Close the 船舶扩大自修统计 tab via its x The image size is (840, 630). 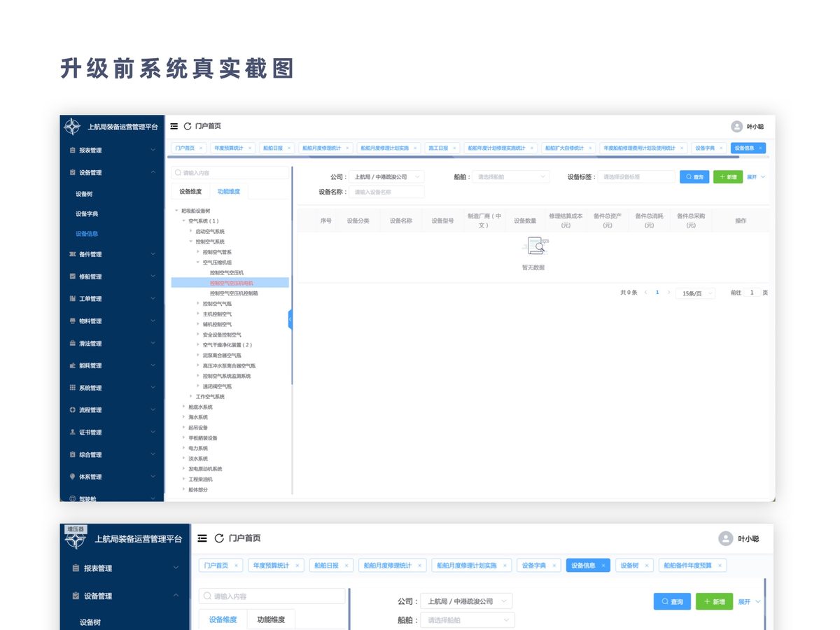(x=591, y=148)
